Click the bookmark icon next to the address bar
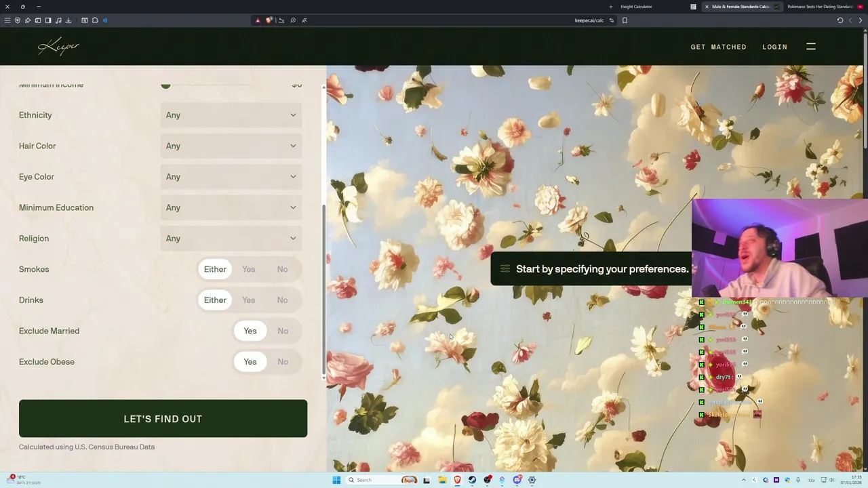The image size is (868, 488). [x=625, y=20]
